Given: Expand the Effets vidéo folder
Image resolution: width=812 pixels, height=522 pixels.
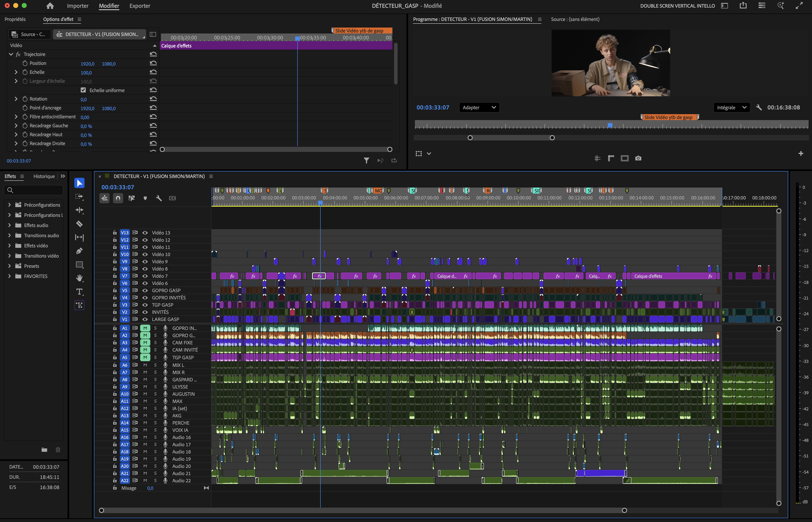Looking at the screenshot, I should point(9,246).
